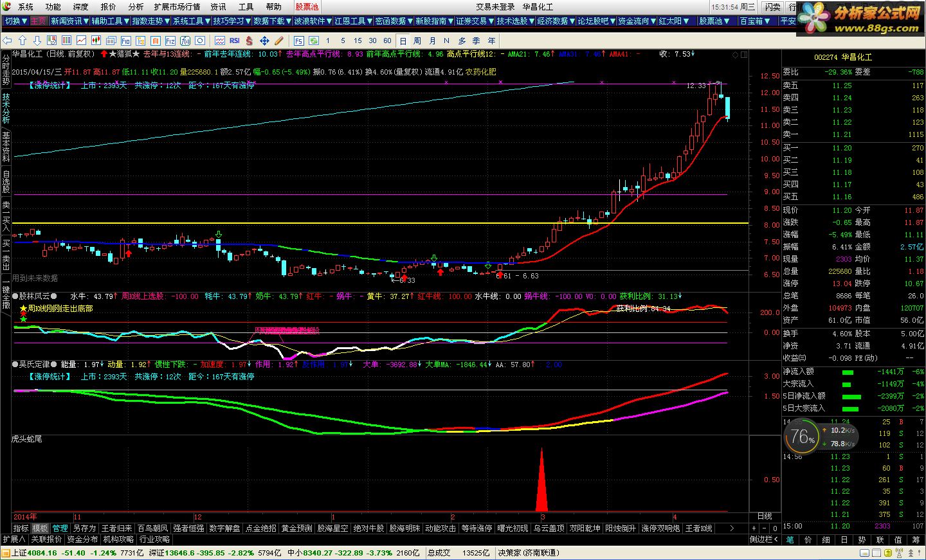Select the 5-minute period

pyautogui.click(x=343, y=41)
